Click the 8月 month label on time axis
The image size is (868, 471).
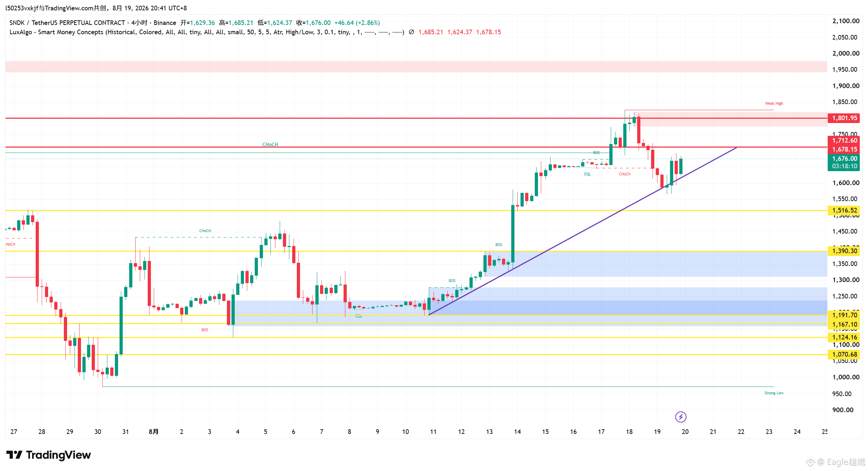pos(154,432)
